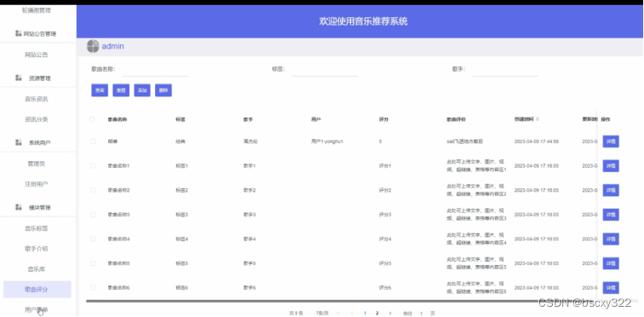Click the 网站公告管理 menu group icon
644x317 pixels.
click(19, 33)
